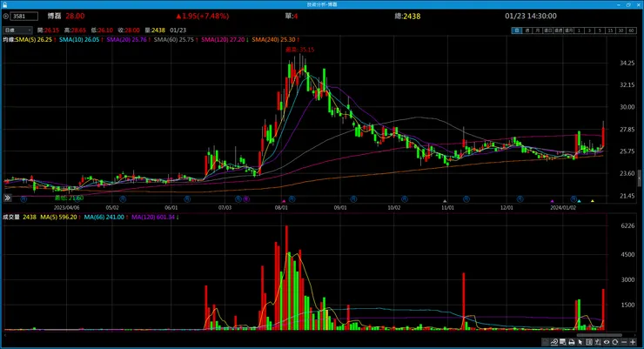Select the 1-minute interval button
This screenshot has height=349, width=644.
[579, 30]
